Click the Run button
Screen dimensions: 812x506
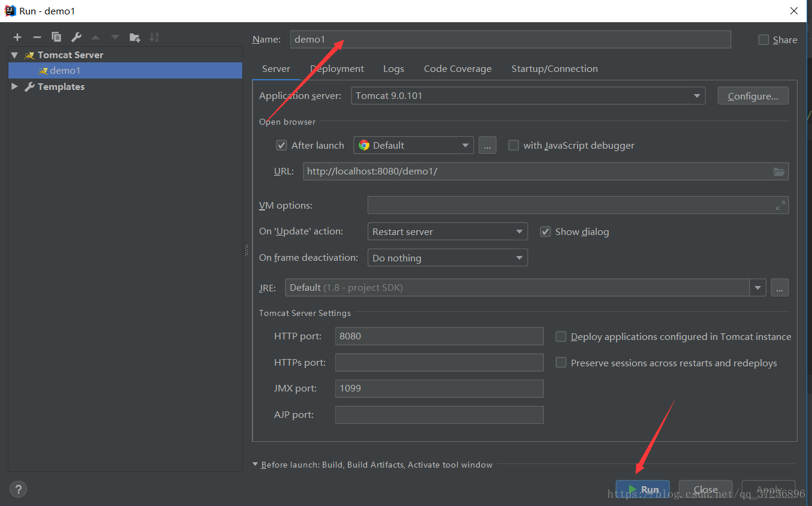pos(643,489)
